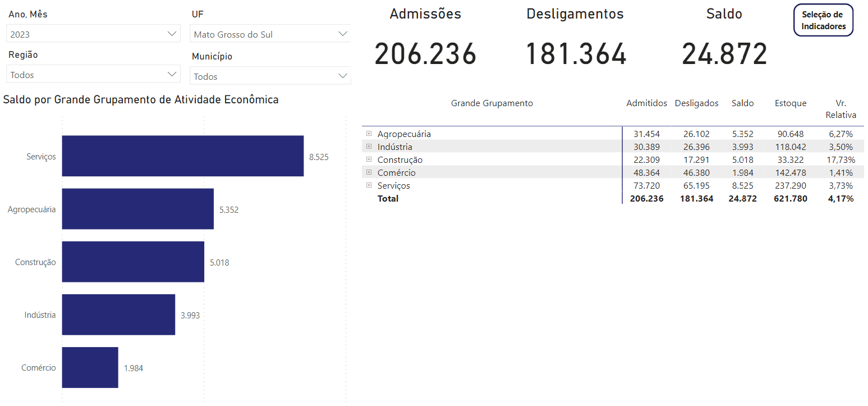Open the UF dropdown with Mato Grosso do Sul
This screenshot has width=868, height=406.
(x=270, y=34)
